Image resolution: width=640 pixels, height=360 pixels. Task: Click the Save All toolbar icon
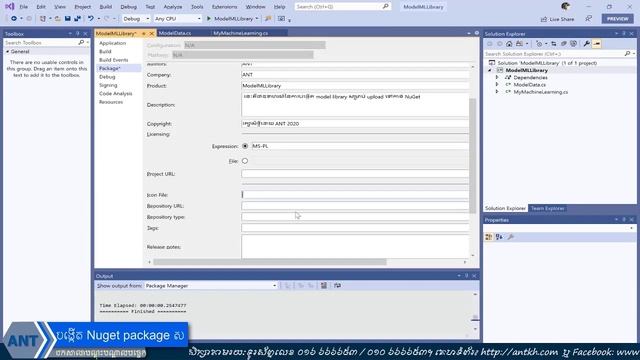pos(77,19)
